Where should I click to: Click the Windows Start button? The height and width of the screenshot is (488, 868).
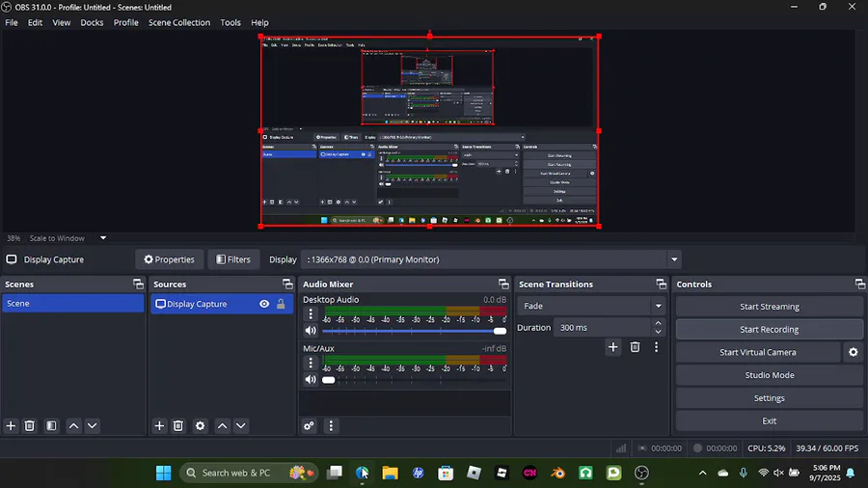click(163, 473)
